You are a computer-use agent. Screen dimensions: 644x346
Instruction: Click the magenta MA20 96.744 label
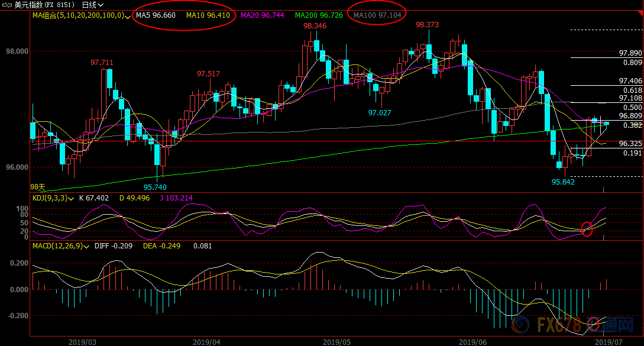(x=263, y=15)
